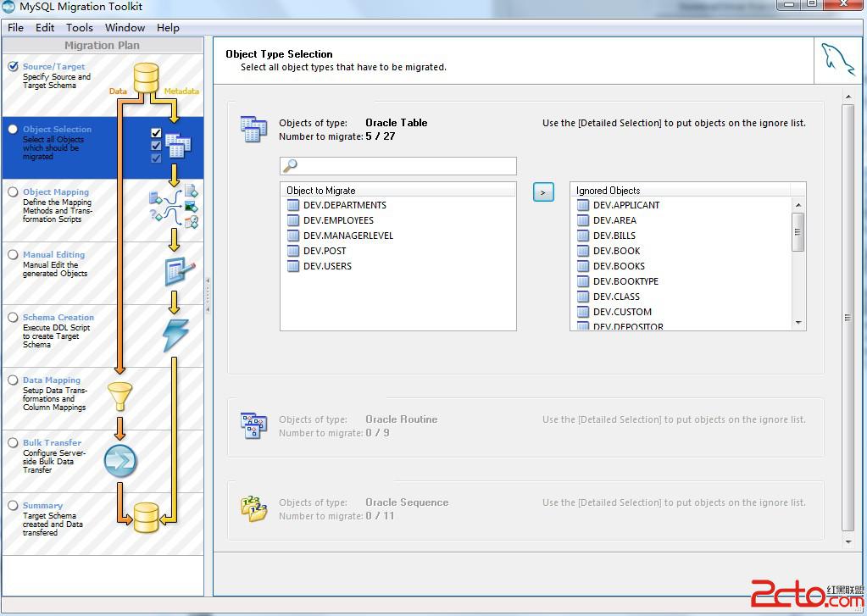Click the Object to Migrate column header
867x616 pixels.
[x=398, y=190]
